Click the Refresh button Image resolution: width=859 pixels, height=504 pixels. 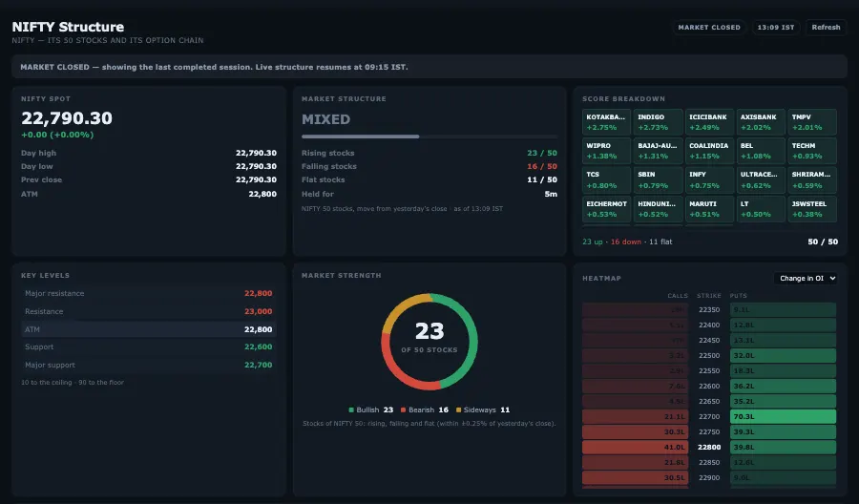(x=826, y=28)
